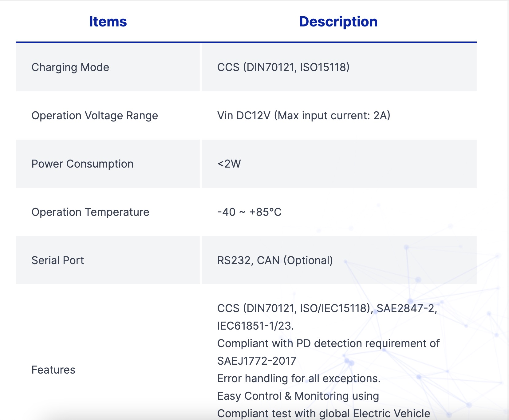Image resolution: width=509 pixels, height=420 pixels.
Task: Select the Features row label
Action: pyautogui.click(x=53, y=370)
